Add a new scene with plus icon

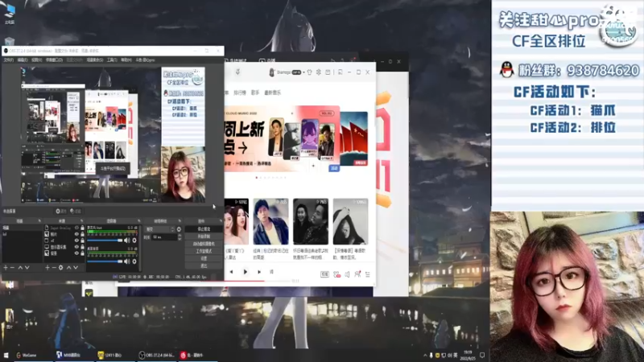coord(6,268)
